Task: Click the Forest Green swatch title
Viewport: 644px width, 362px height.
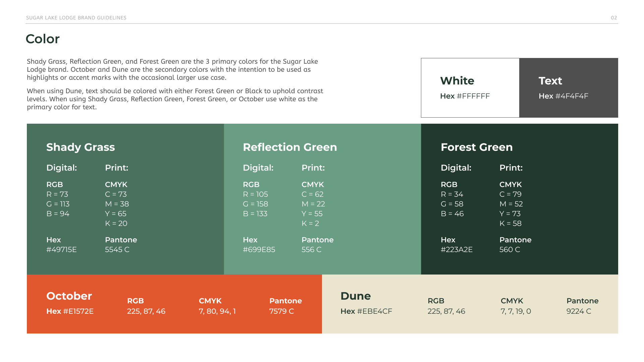Action: tap(477, 147)
